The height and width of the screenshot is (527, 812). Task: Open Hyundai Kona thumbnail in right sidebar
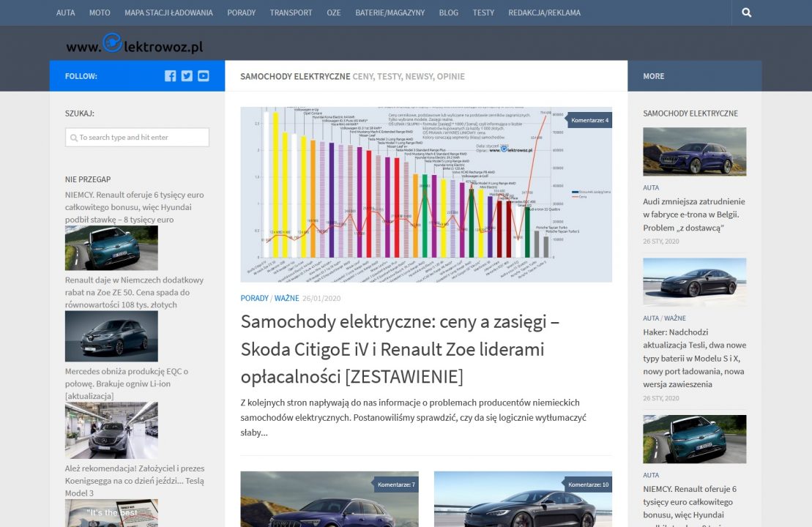[x=694, y=439]
